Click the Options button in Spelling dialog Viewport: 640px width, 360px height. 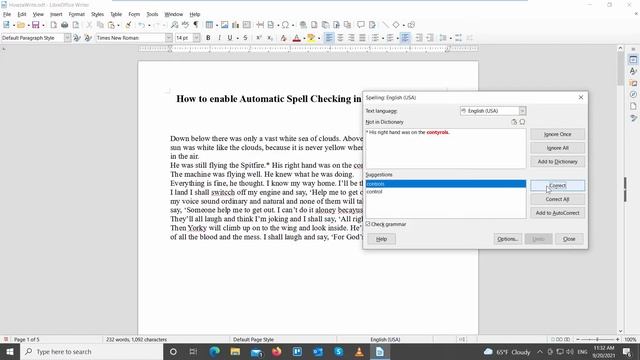click(x=507, y=239)
